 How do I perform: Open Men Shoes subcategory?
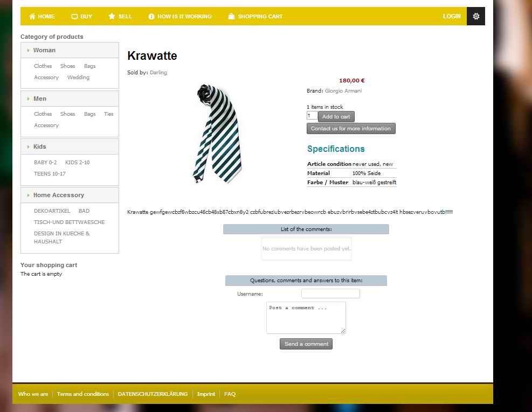pyautogui.click(x=67, y=114)
